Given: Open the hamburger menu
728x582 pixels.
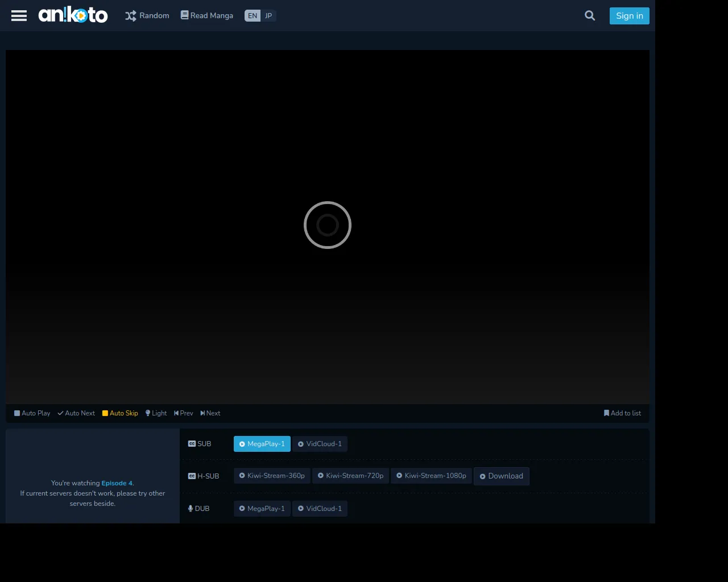Looking at the screenshot, I should 19,16.
